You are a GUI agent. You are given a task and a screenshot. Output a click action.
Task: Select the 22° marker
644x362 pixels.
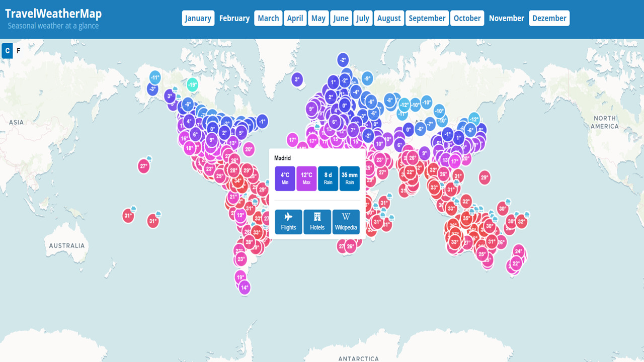point(516,263)
